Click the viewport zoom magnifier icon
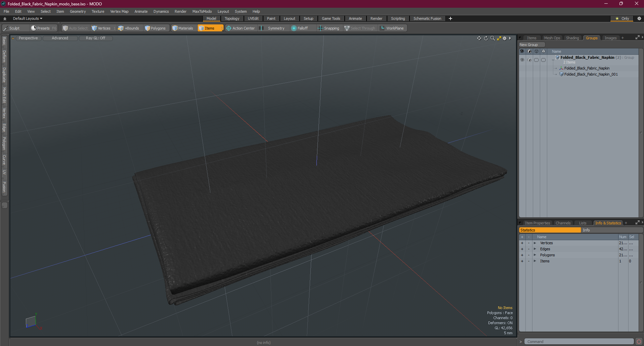The image size is (644, 346). 492,38
